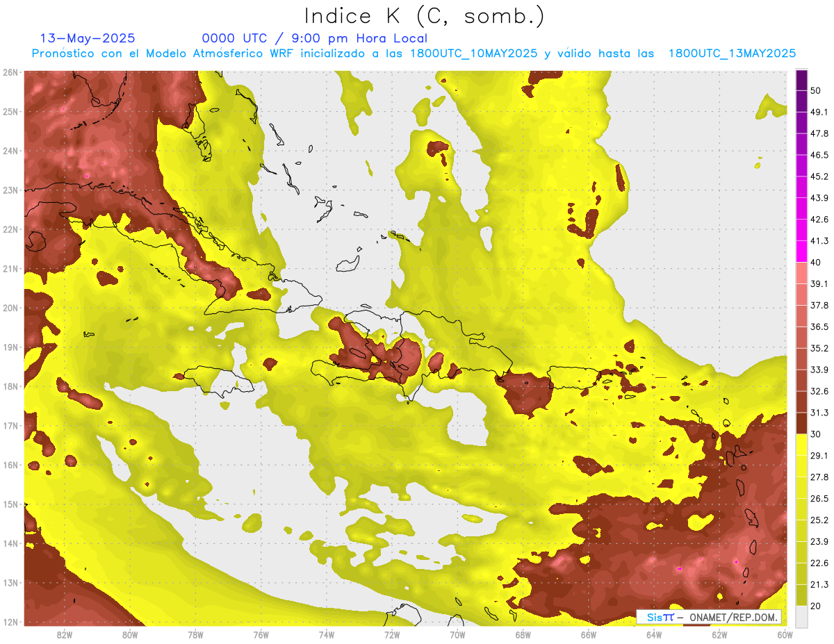The image size is (834, 644).
Task: Click latitude label 18N
Action: point(10,386)
